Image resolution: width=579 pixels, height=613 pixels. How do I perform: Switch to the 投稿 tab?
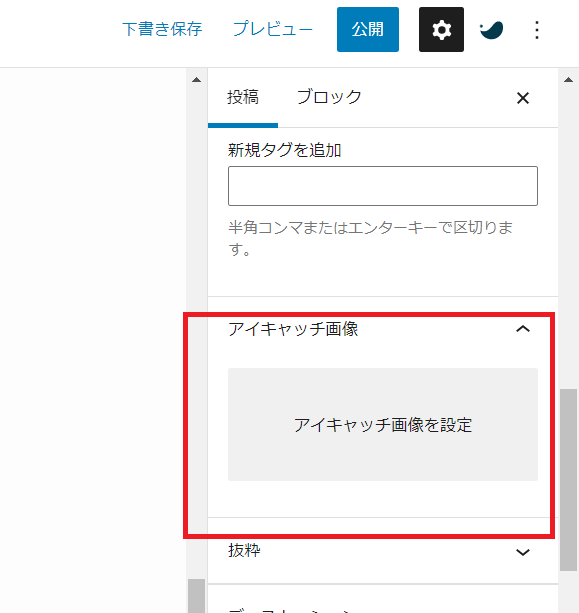coord(243,98)
